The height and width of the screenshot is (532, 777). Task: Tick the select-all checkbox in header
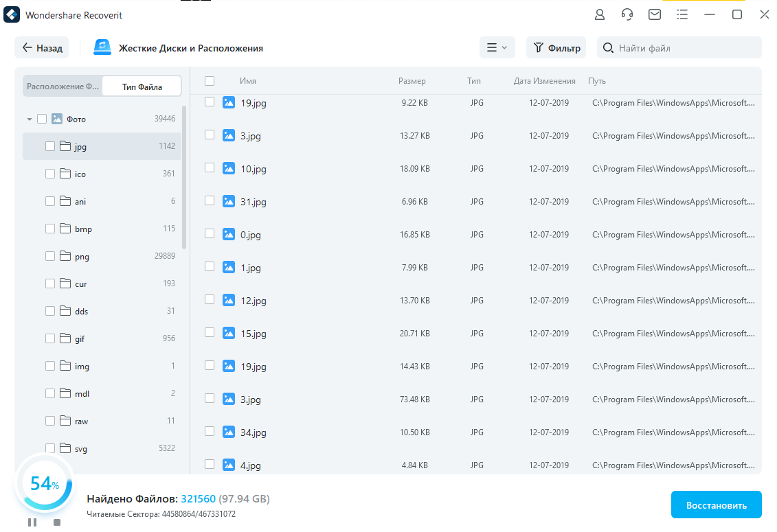pos(210,80)
